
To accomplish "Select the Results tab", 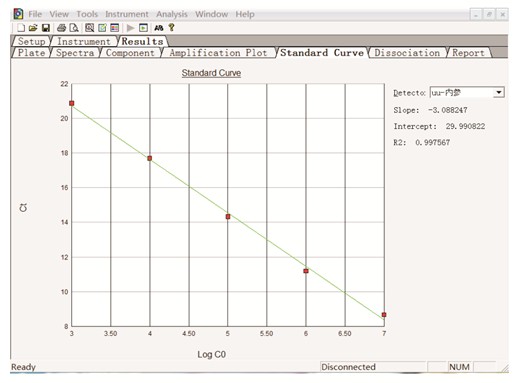I will point(142,41).
